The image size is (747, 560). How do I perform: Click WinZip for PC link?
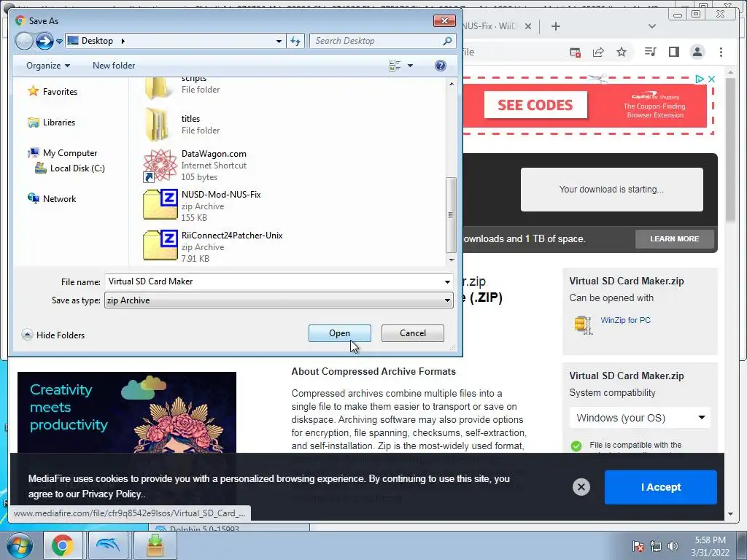click(625, 321)
